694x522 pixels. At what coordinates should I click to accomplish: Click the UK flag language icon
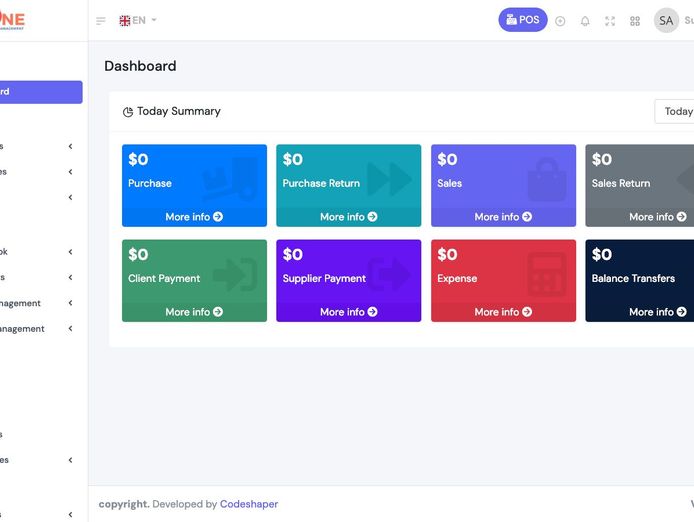click(125, 21)
